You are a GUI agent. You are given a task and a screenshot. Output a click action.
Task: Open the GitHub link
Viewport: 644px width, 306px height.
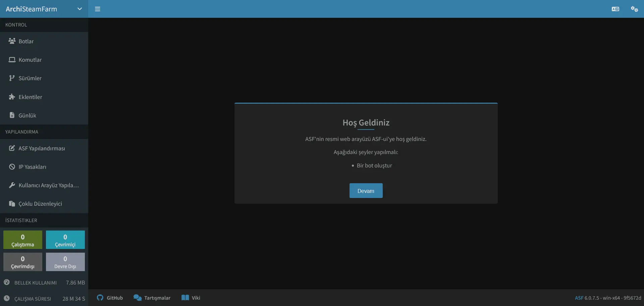pos(110,298)
